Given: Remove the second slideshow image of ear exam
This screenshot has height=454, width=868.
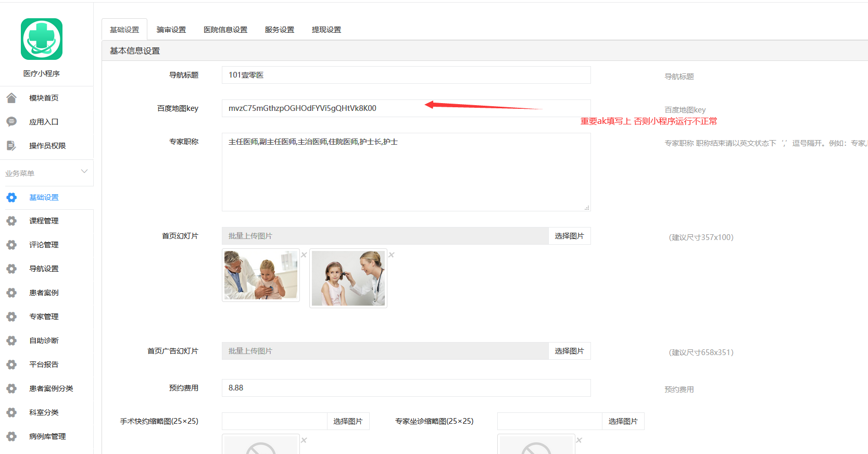Looking at the screenshot, I should [x=392, y=255].
